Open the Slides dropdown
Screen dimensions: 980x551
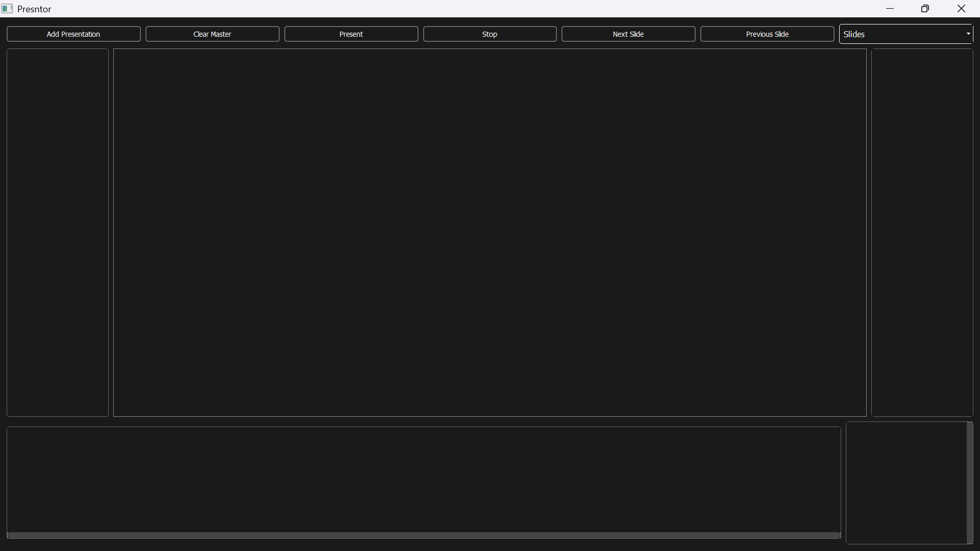[906, 34]
